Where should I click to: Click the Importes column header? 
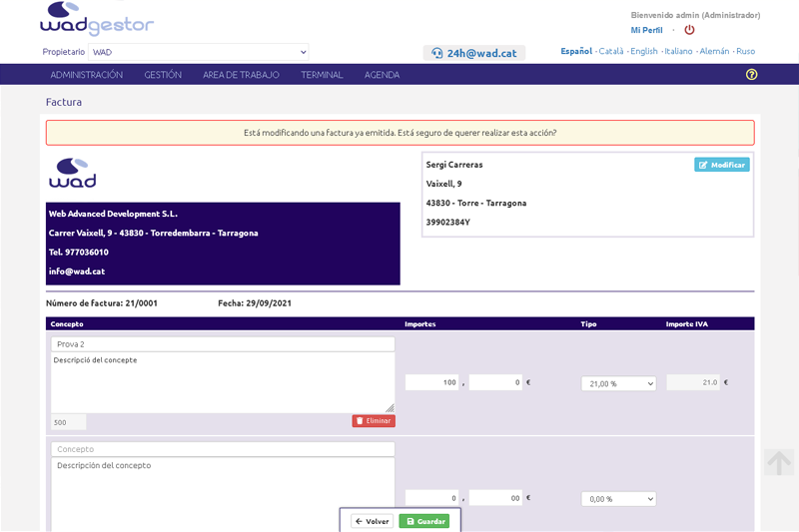(419, 323)
